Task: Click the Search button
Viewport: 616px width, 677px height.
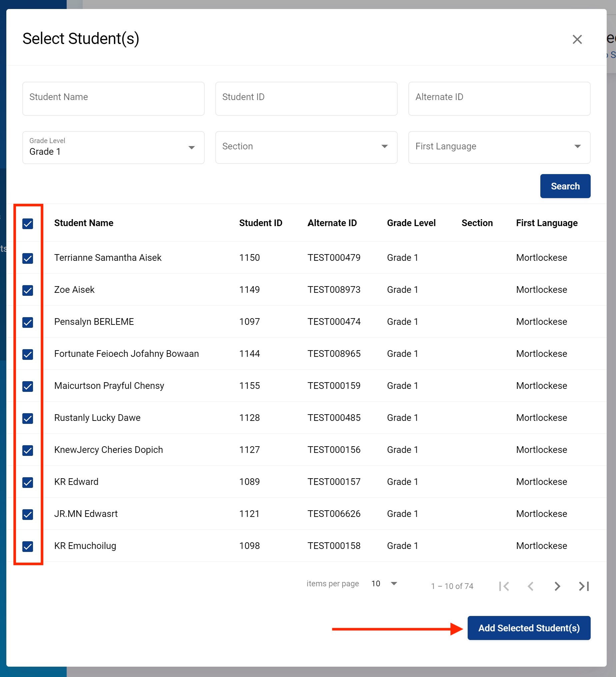Action: point(565,186)
